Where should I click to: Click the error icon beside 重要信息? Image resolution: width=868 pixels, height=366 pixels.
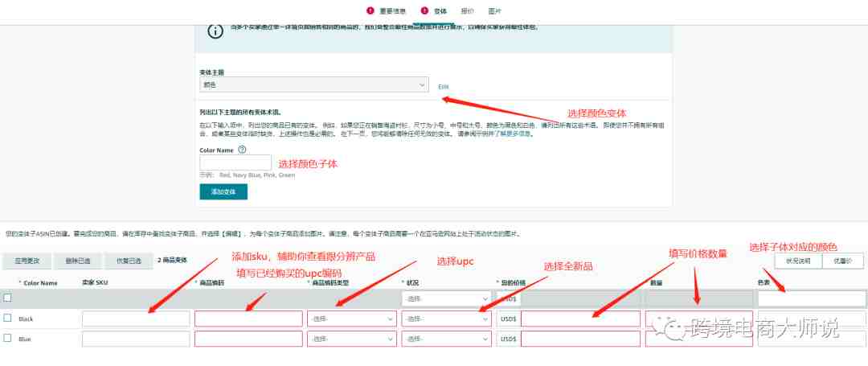click(x=371, y=10)
